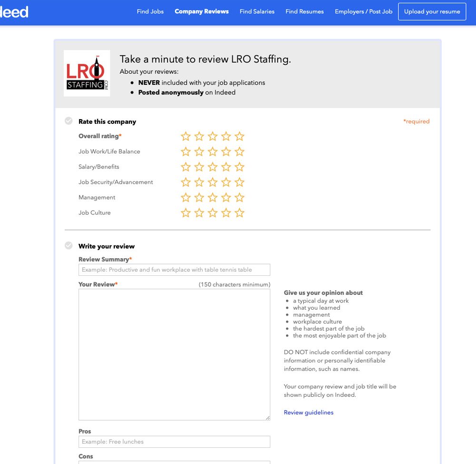The image size is (476, 464).
Task: Click the LRO Staffing logo
Action: pos(87,73)
